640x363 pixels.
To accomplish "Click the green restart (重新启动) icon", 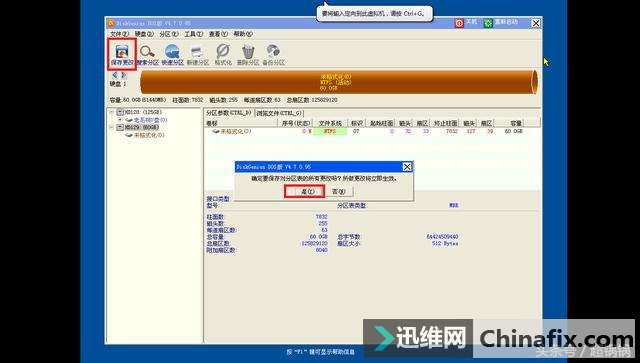I will pyautogui.click(x=488, y=23).
